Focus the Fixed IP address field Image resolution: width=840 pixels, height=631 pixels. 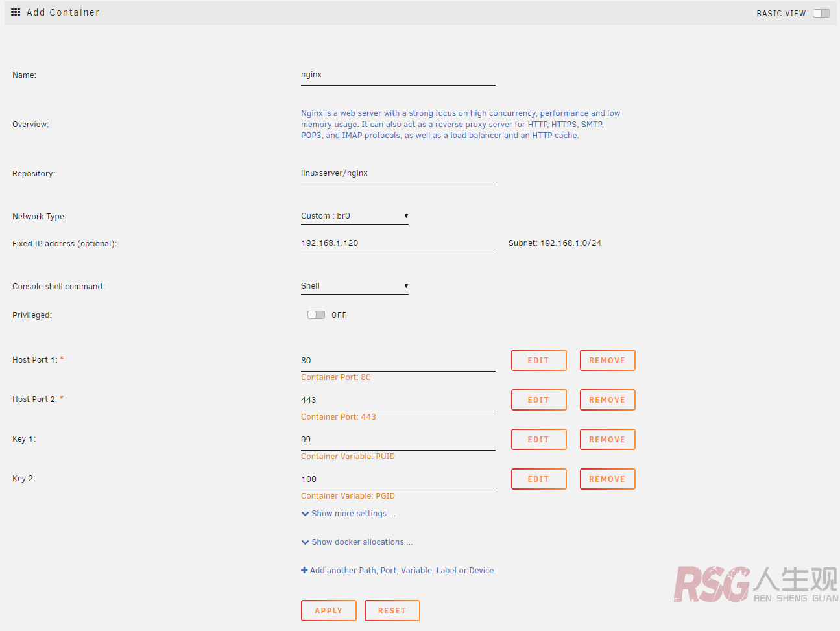pos(398,244)
